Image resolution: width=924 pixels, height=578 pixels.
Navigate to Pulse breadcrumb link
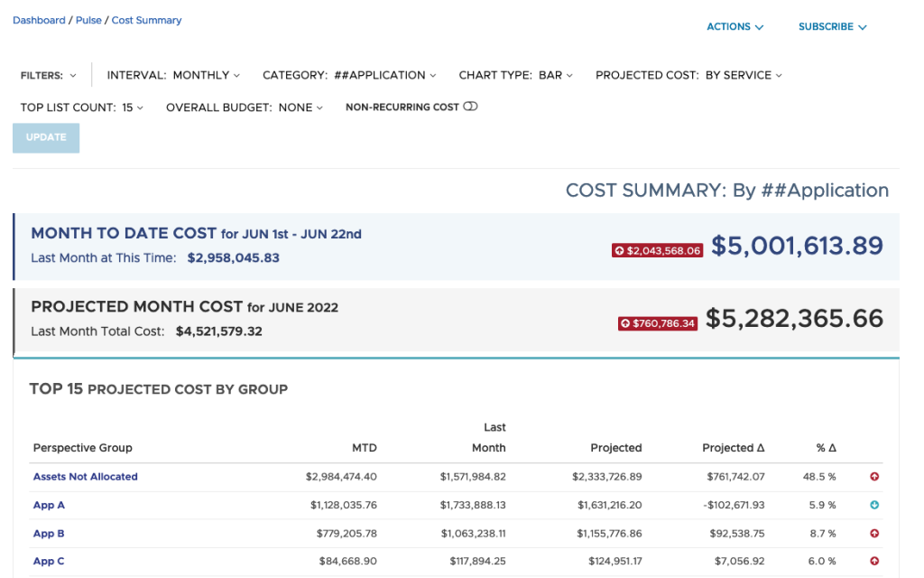[x=88, y=20]
